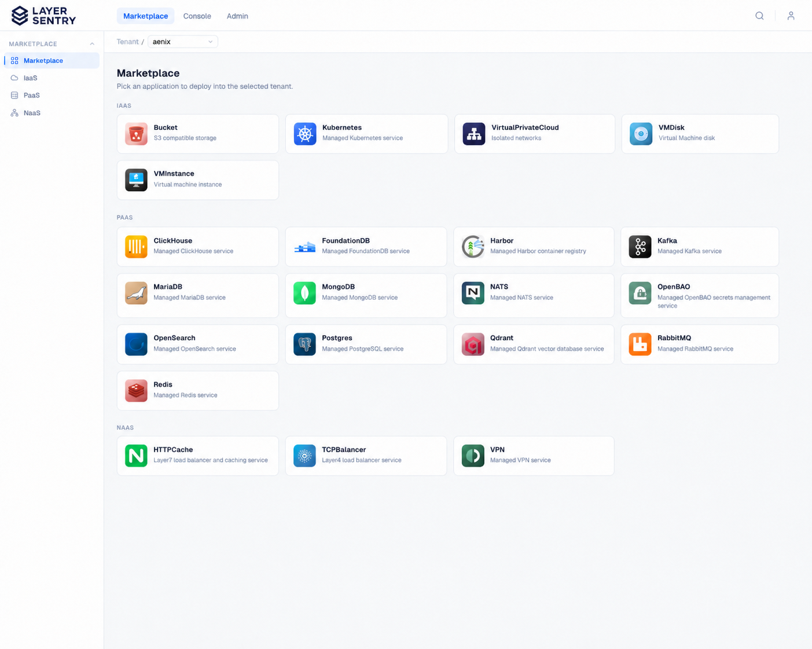
Task: Open the OpenSearch application title
Action: coord(174,338)
